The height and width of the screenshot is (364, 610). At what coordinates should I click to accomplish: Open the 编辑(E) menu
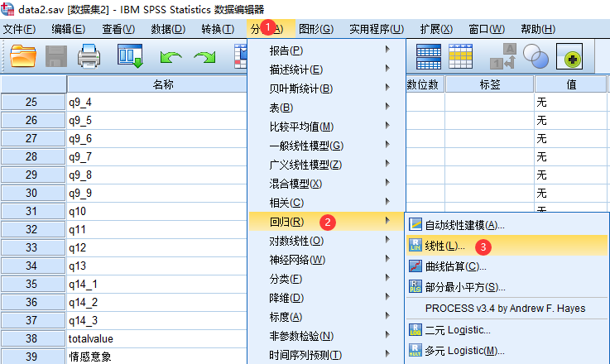pyautogui.click(x=69, y=29)
